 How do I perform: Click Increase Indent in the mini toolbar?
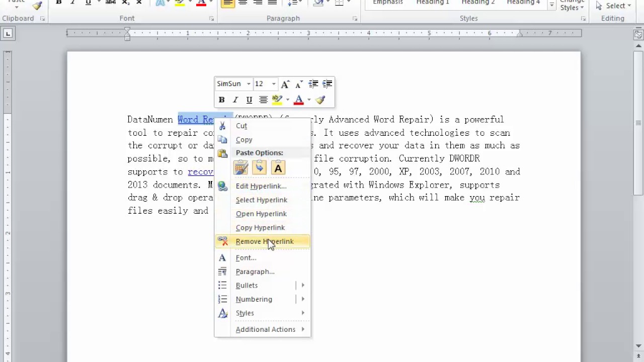pyautogui.click(x=327, y=84)
